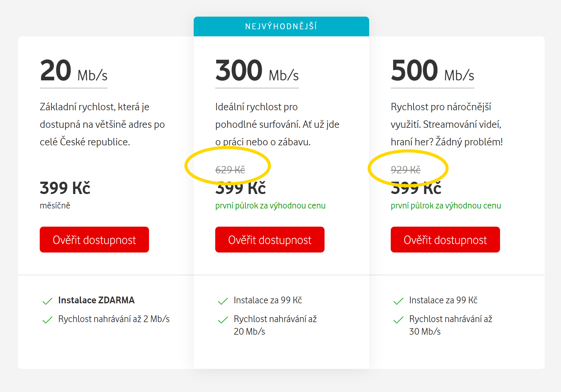Click the green promo text under the 500 Mb/s price
The width and height of the screenshot is (561, 392).
446,205
